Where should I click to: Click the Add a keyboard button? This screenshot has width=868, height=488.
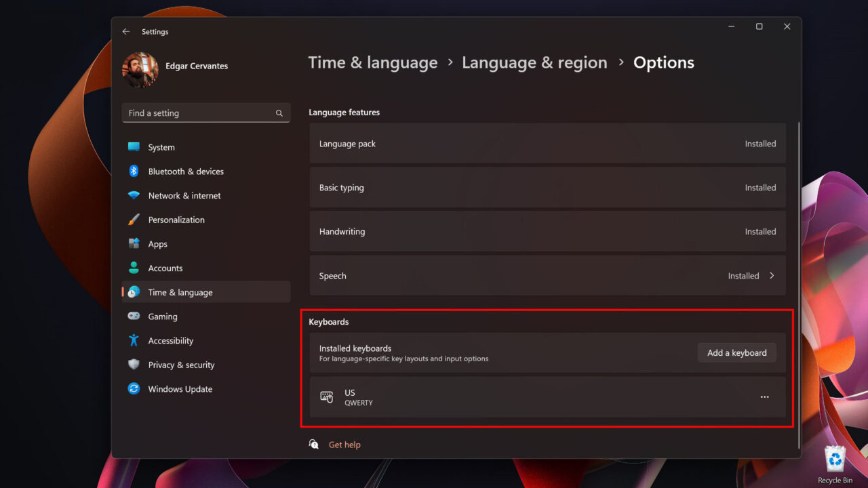736,352
